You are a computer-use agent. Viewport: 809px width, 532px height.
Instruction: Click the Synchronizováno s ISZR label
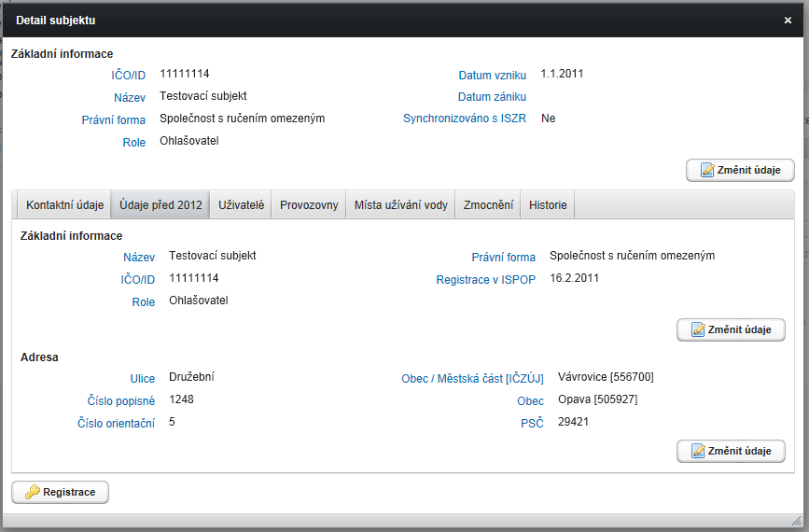[465, 119]
